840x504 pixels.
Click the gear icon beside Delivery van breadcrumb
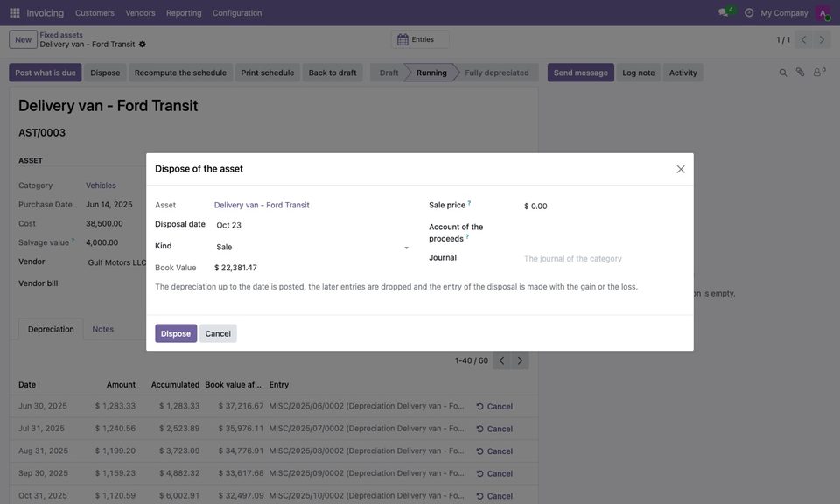coord(143,45)
